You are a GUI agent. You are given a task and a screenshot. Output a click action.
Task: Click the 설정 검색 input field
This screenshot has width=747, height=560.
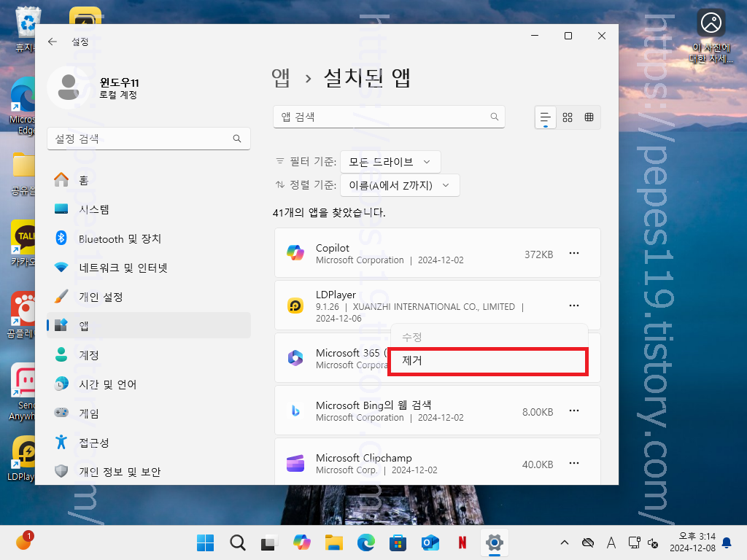pyautogui.click(x=149, y=139)
